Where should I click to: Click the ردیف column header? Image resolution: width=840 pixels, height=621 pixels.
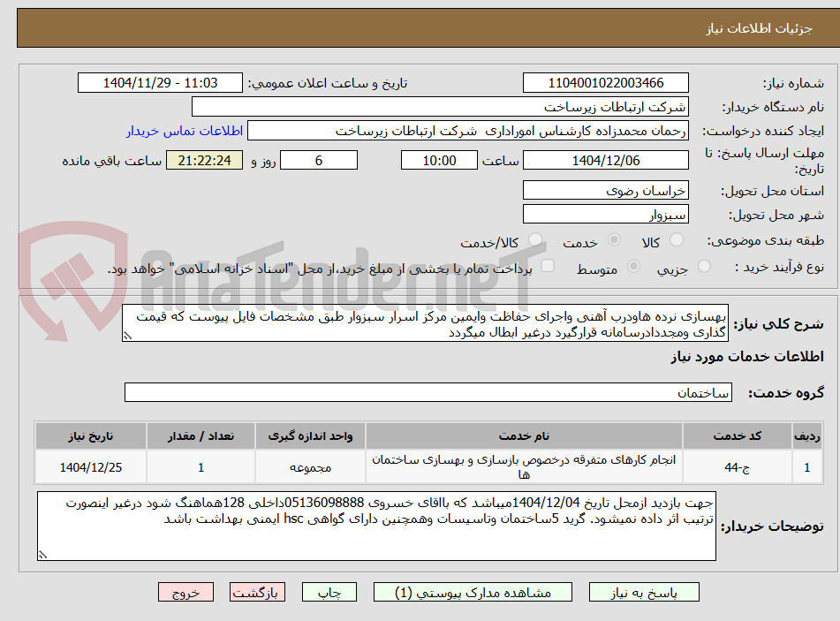(x=807, y=436)
